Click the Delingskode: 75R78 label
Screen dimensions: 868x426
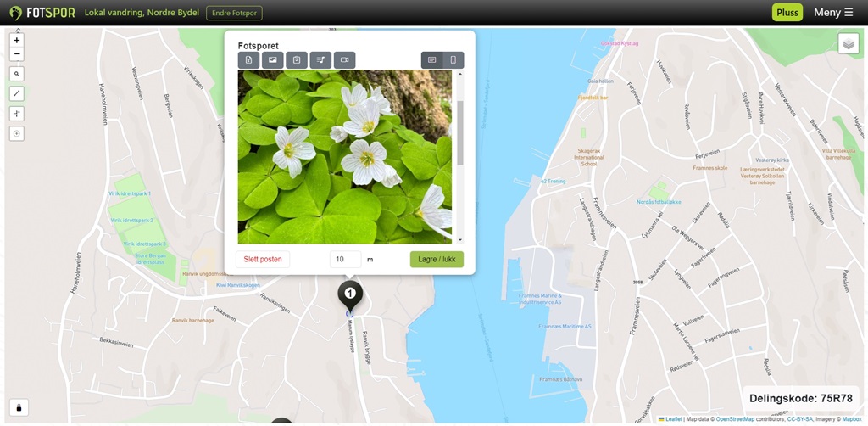tap(800, 398)
